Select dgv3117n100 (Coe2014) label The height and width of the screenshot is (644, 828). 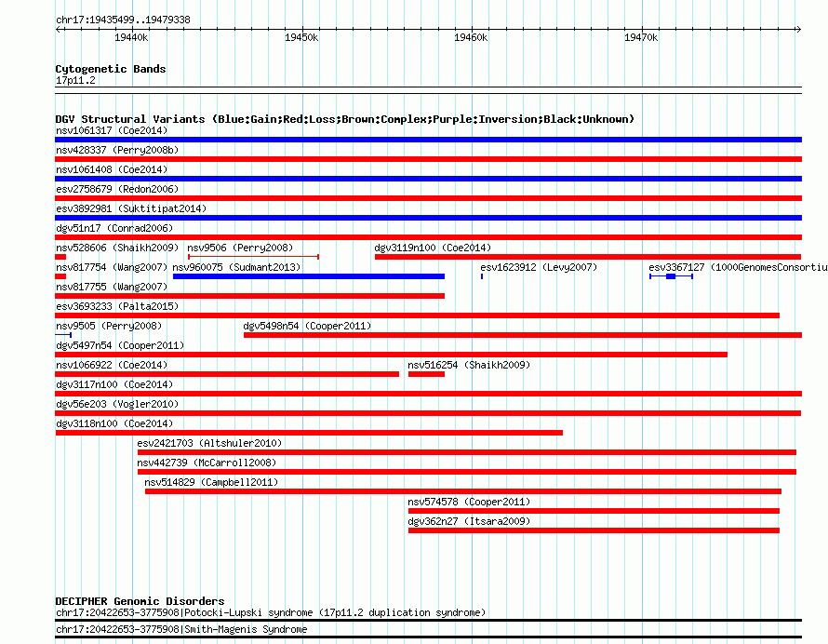point(114,384)
